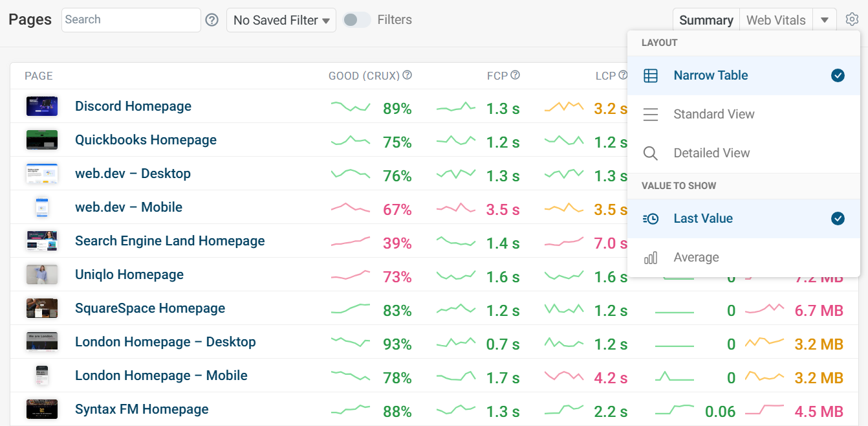
Task: Open the dropdown arrow beside Web Vitals
Action: pyautogui.click(x=825, y=19)
